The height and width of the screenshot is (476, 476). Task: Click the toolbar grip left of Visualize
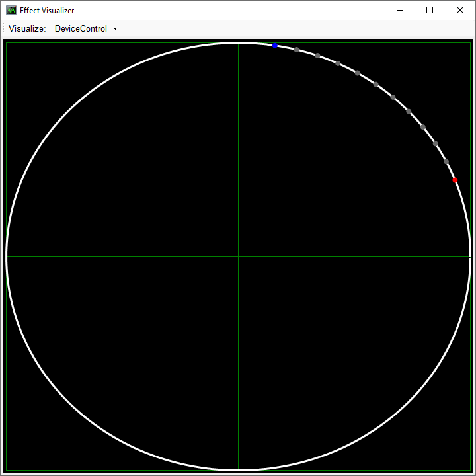click(x=4, y=29)
